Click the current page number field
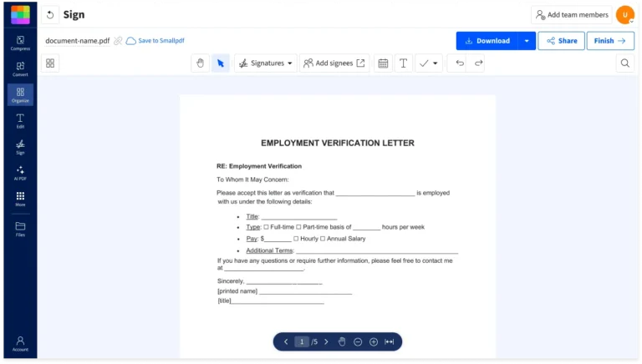The height and width of the screenshot is (364, 642). tap(302, 341)
